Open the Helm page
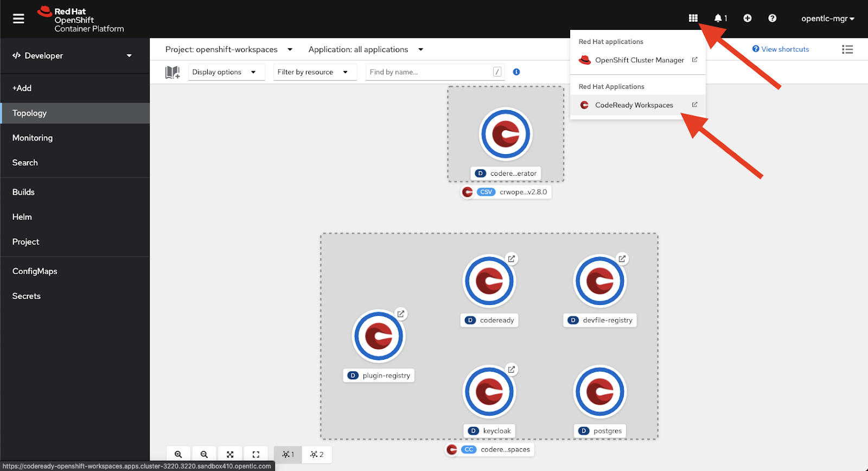This screenshot has height=471, width=868. pyautogui.click(x=75, y=217)
